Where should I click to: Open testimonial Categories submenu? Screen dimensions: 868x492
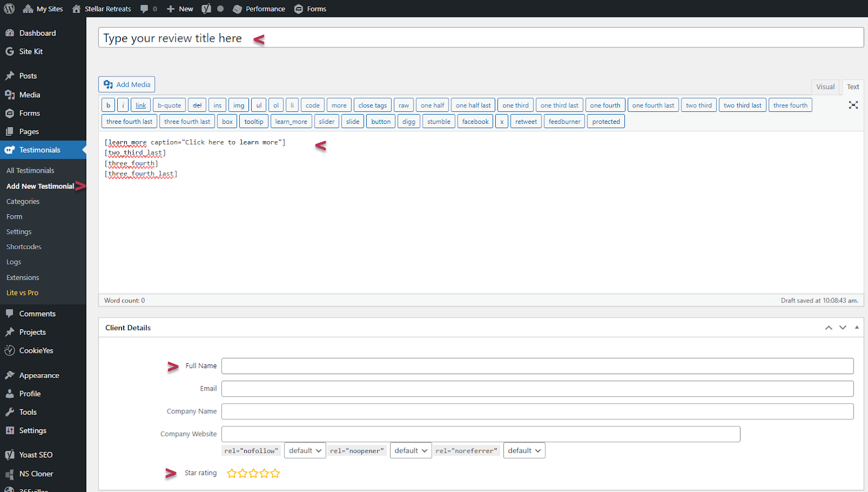tap(23, 201)
